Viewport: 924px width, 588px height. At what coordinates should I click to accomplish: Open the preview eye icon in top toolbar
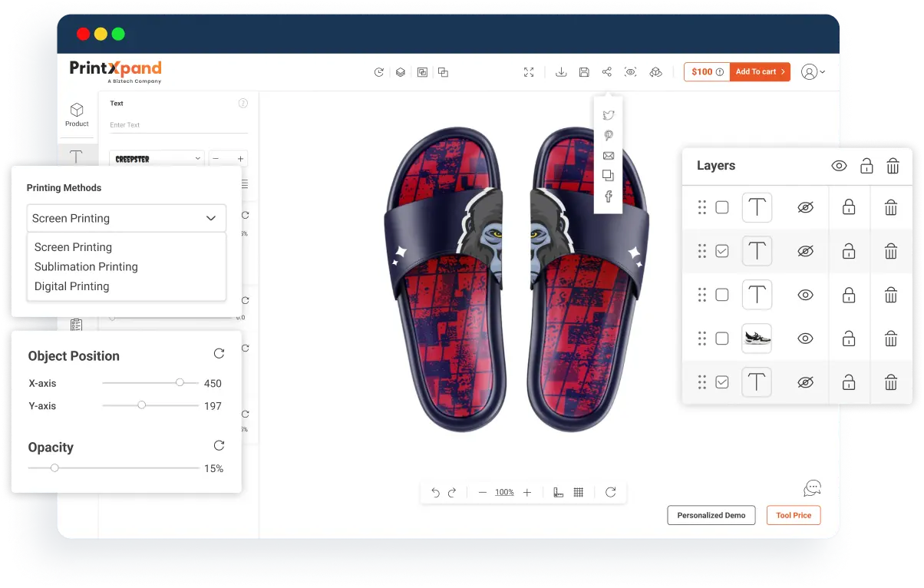(631, 72)
